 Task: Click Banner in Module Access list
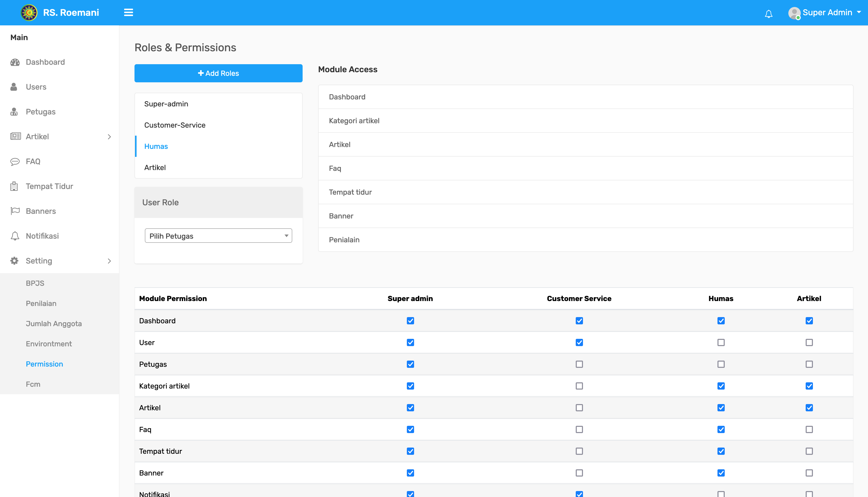click(x=586, y=216)
